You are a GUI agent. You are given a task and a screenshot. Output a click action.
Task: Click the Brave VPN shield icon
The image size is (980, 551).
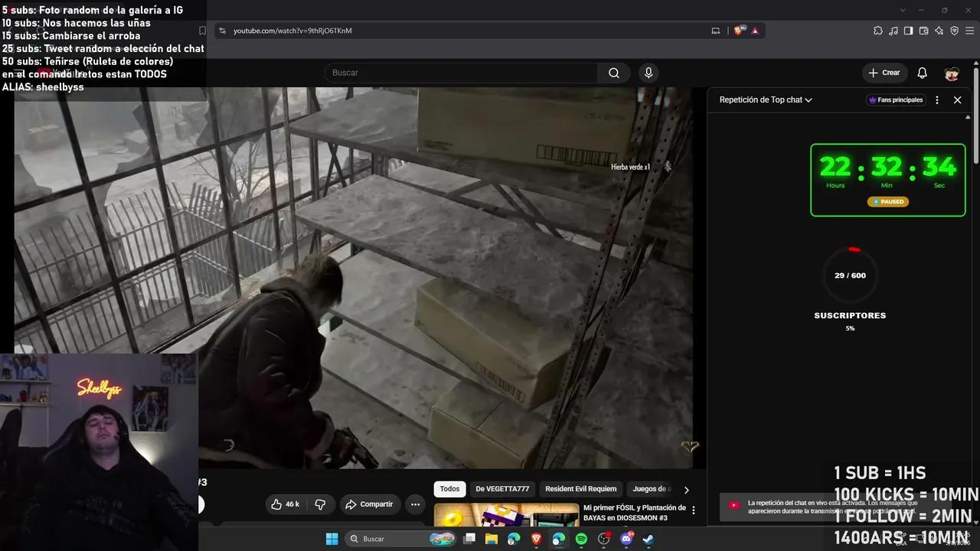click(x=954, y=31)
